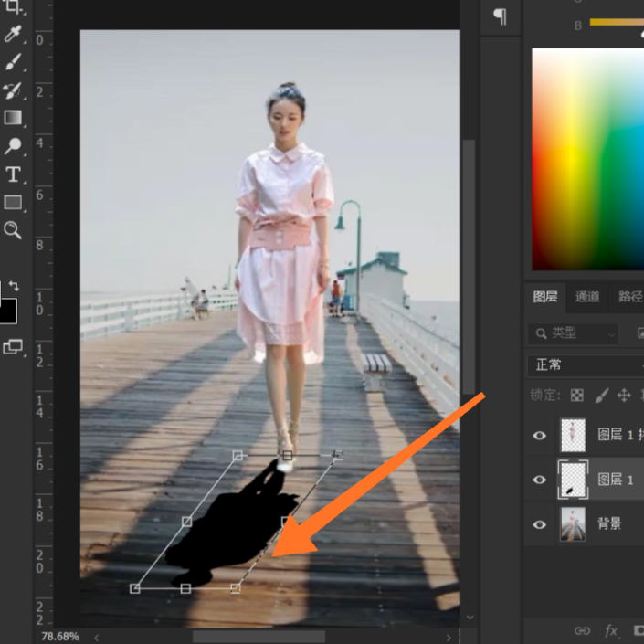
Task: Click the vertical scrollbar thumb
Action: pyautogui.click(x=469, y=267)
